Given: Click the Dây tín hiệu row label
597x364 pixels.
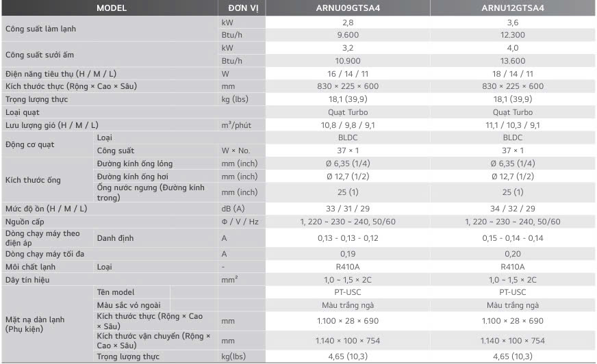Looking at the screenshot, I should pyautogui.click(x=27, y=280).
